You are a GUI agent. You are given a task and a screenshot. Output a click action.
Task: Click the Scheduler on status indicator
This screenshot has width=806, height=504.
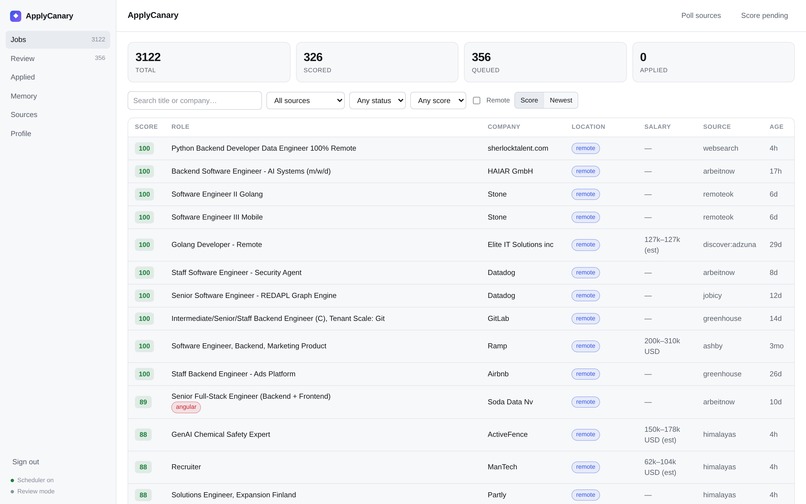click(32, 480)
